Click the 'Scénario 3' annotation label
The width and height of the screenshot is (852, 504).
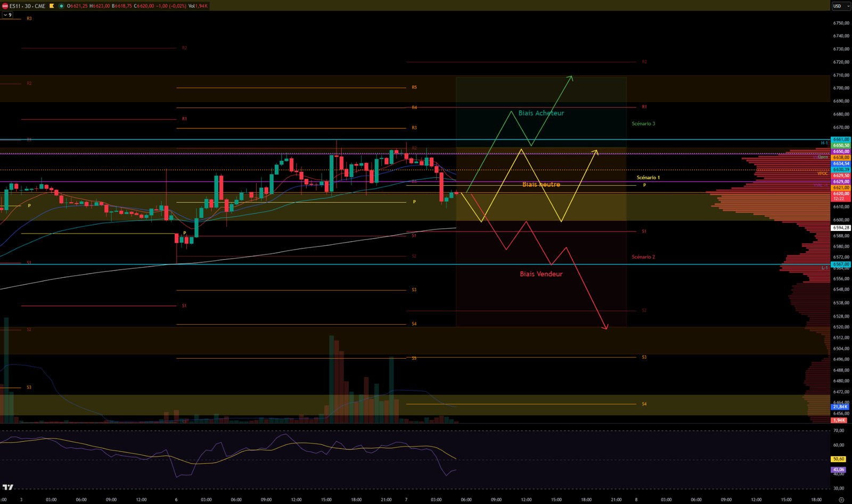click(643, 123)
